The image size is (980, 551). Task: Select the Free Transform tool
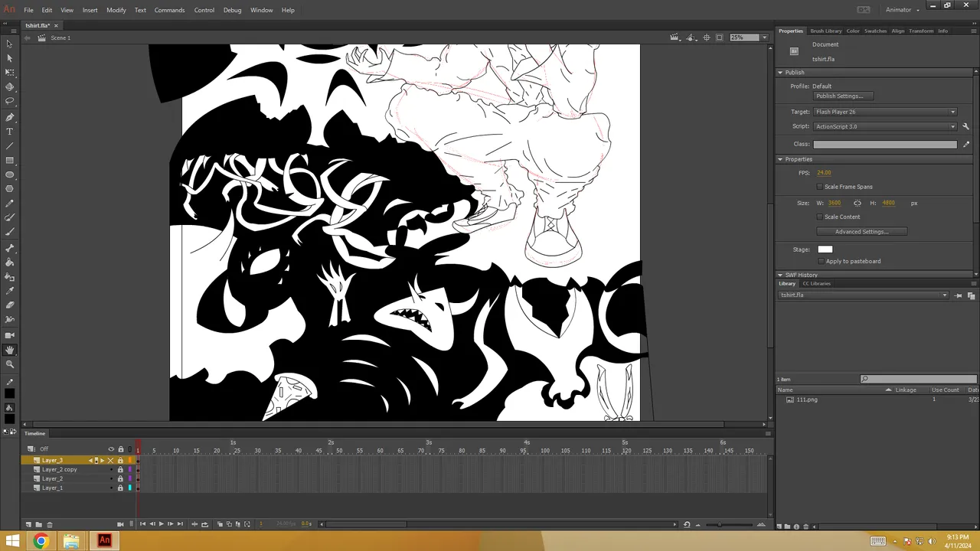click(x=9, y=72)
